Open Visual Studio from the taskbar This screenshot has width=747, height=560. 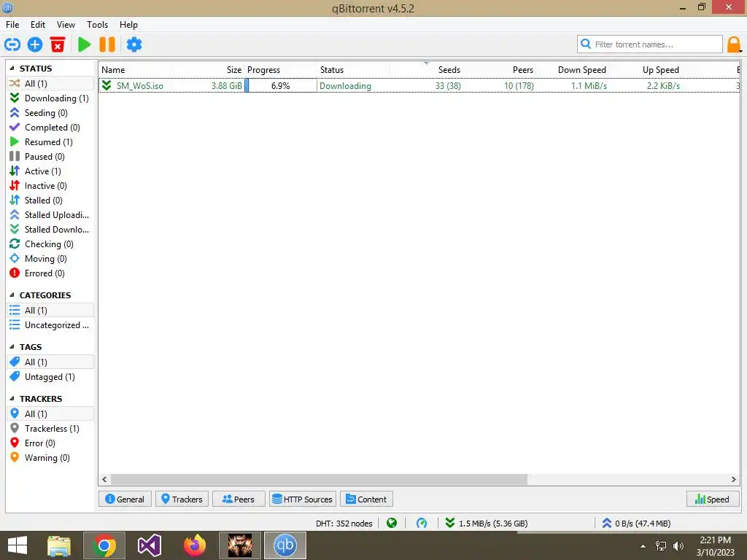click(x=150, y=545)
